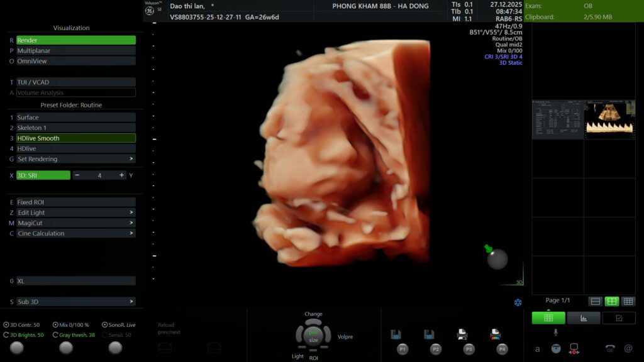The height and width of the screenshot is (362, 644).
Task: Click the P4 color printer icon
Action: coord(495,334)
